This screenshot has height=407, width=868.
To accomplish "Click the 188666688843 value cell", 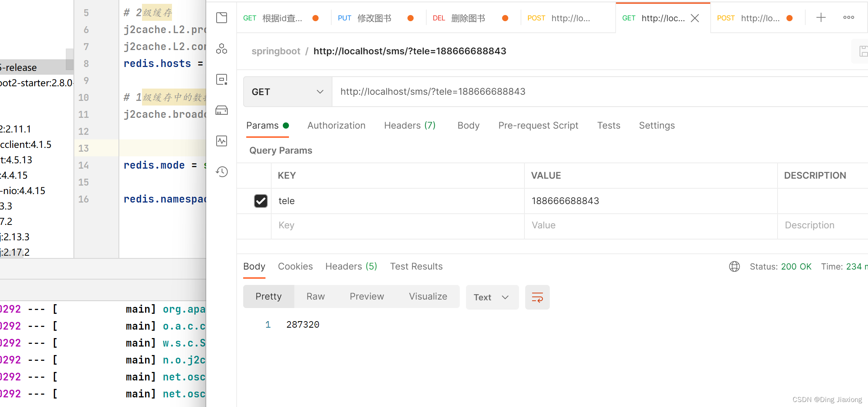I will (x=651, y=201).
